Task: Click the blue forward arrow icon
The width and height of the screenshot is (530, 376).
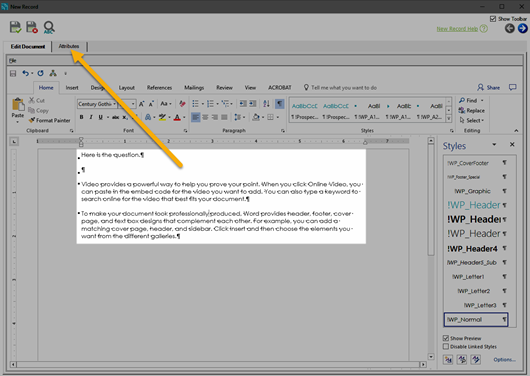Action: click(523, 28)
